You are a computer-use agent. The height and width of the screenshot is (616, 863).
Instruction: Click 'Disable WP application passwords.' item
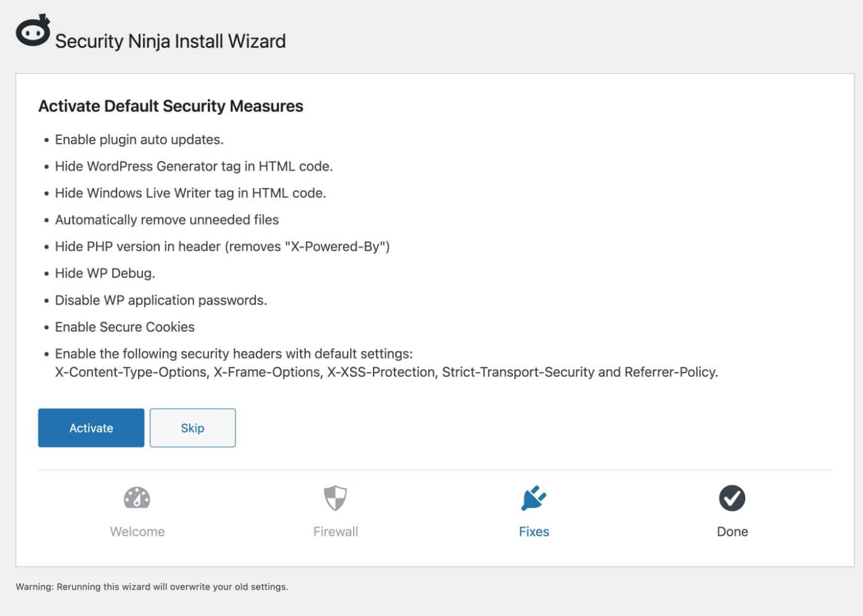tap(161, 300)
